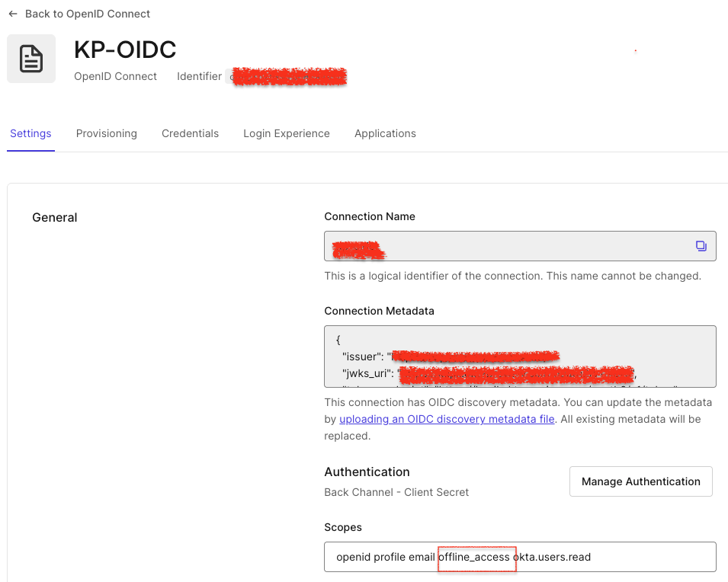Click inside the Scopes input field

pos(520,556)
